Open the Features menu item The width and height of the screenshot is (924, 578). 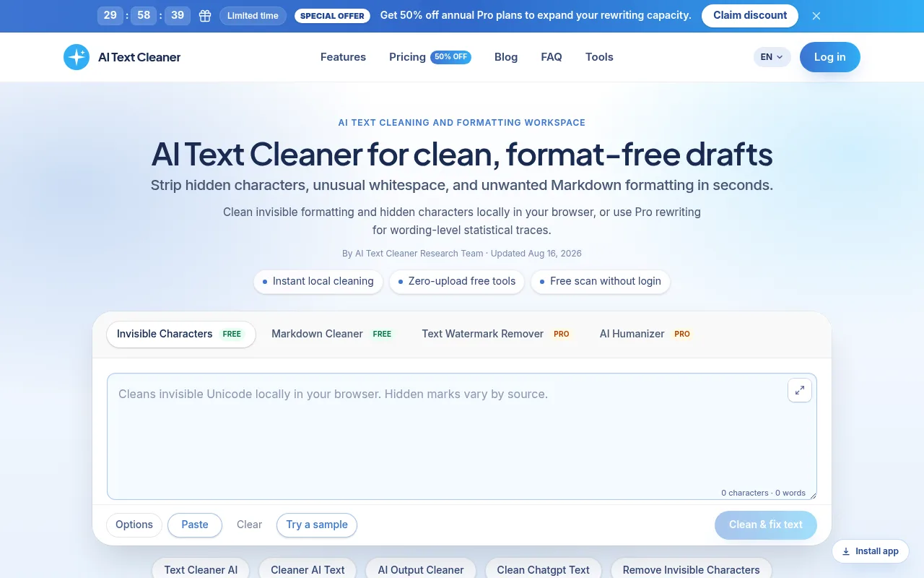coord(343,57)
